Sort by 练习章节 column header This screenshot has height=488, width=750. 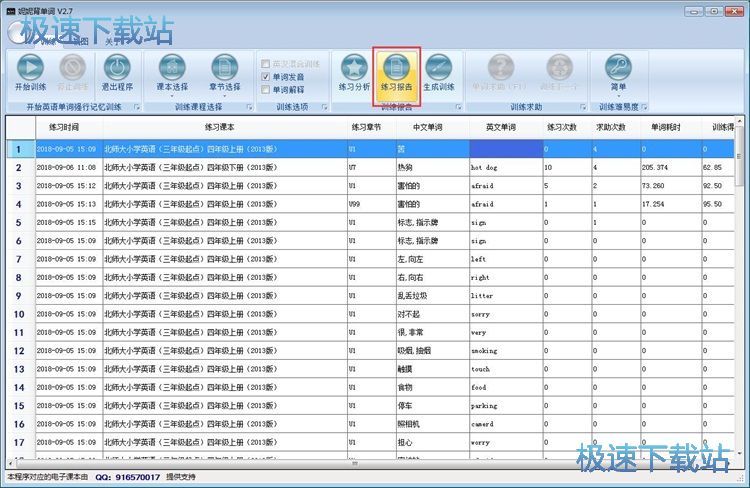372,127
